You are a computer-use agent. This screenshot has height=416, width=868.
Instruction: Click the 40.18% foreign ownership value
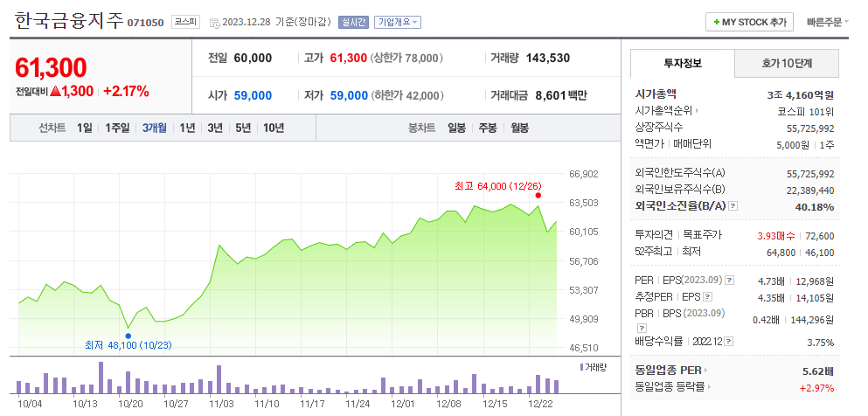[816, 207]
